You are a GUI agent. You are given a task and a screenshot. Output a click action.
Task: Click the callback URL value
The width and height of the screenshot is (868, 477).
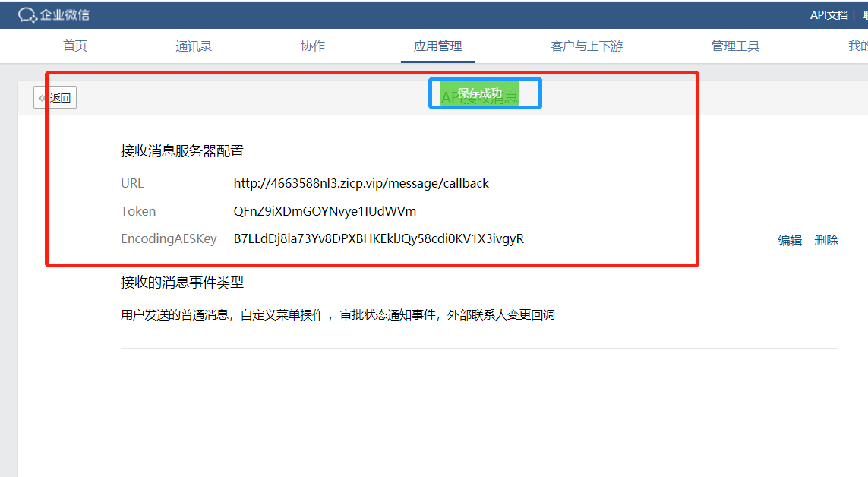coord(361,183)
